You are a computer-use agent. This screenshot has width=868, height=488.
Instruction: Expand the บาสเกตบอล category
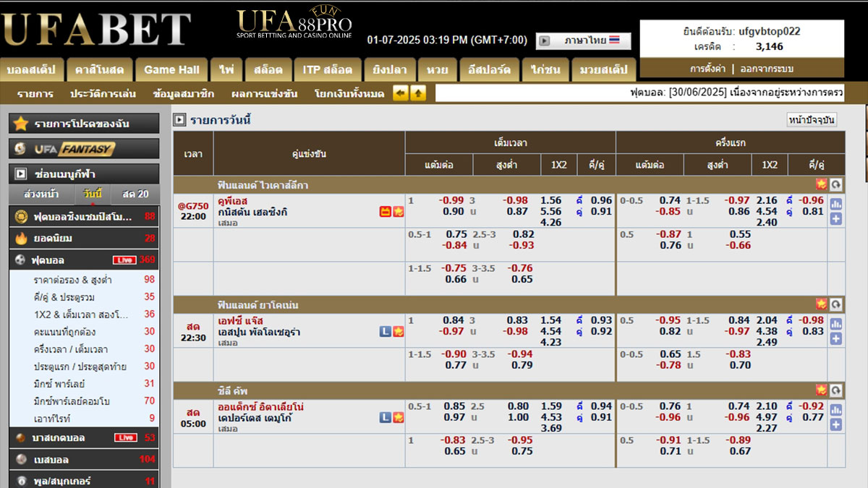(x=84, y=437)
